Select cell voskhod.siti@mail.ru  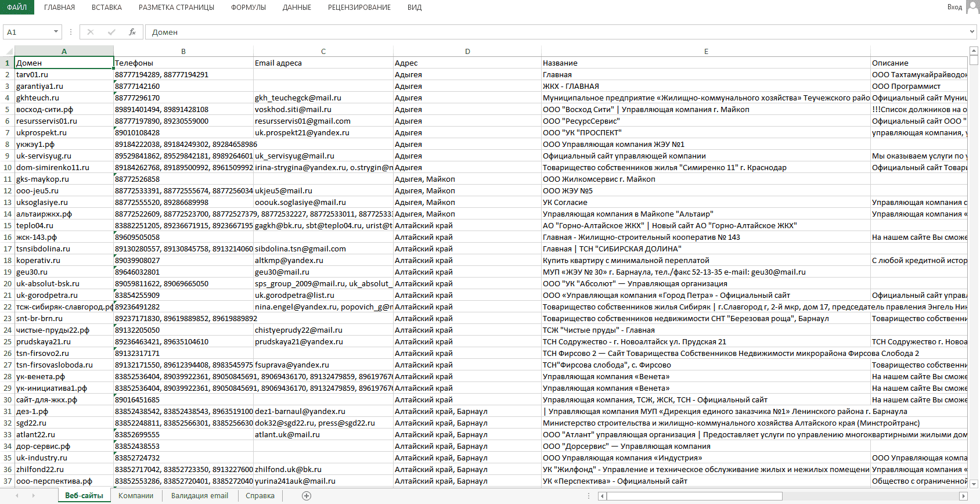pos(323,109)
